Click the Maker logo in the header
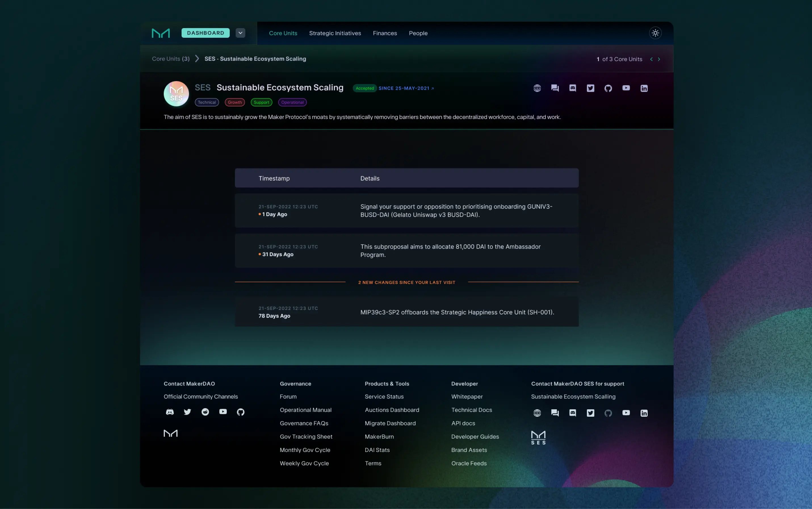Viewport: 812px width, 509px height. point(161,33)
